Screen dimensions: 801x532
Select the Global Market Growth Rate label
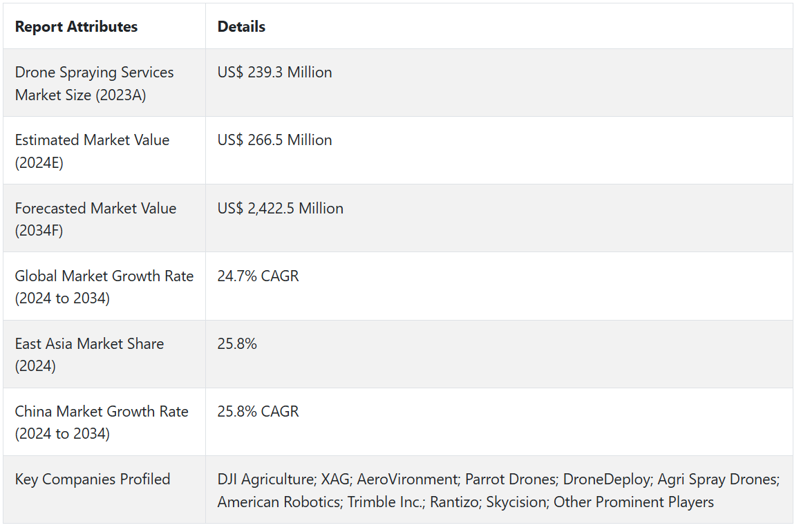click(x=104, y=287)
